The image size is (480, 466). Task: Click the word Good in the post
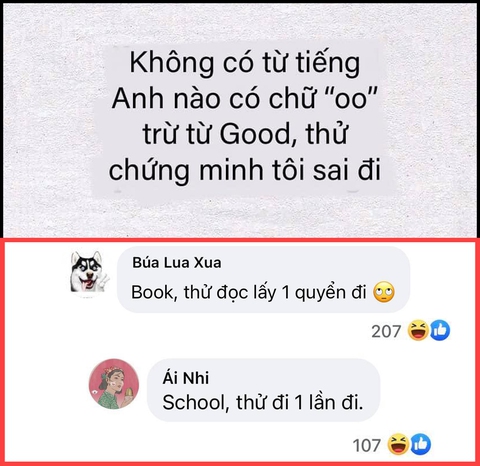pyautogui.click(x=255, y=134)
